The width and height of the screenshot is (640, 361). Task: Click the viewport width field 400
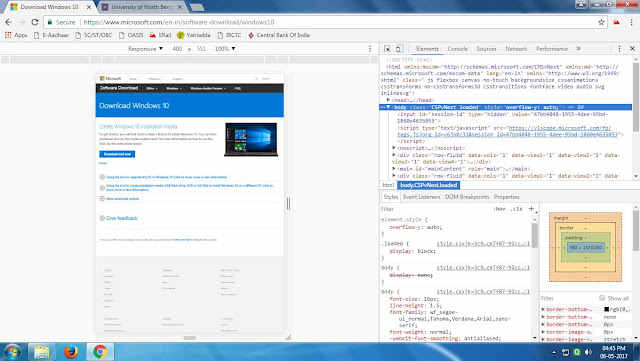click(177, 49)
